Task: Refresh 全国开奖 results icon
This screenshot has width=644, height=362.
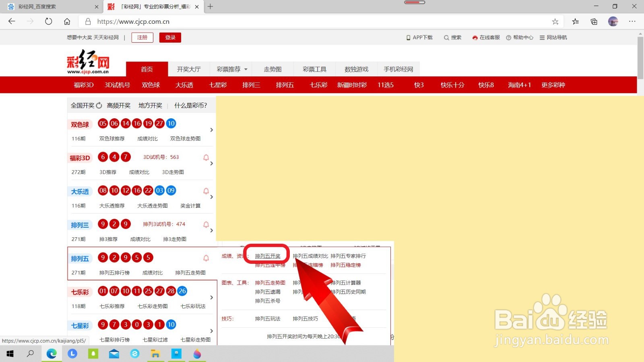Action: click(99, 105)
